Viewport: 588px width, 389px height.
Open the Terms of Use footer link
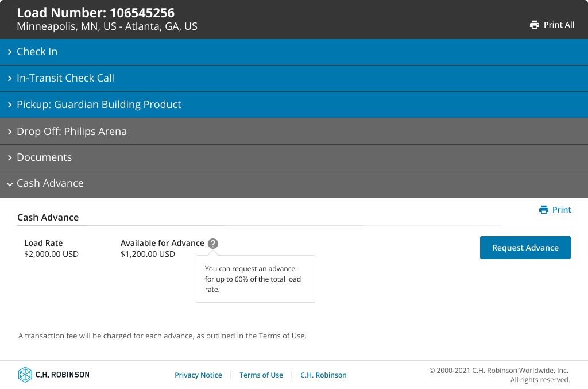261,375
